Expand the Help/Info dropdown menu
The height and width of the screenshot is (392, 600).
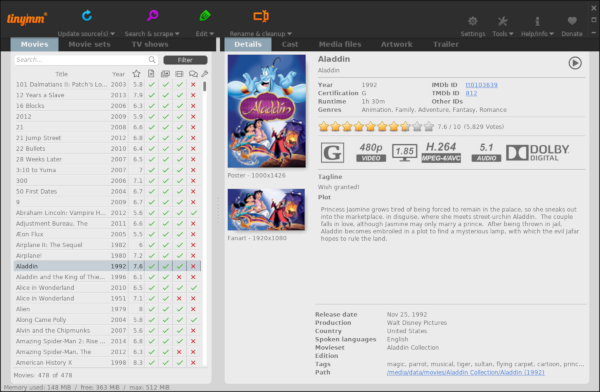(x=537, y=34)
